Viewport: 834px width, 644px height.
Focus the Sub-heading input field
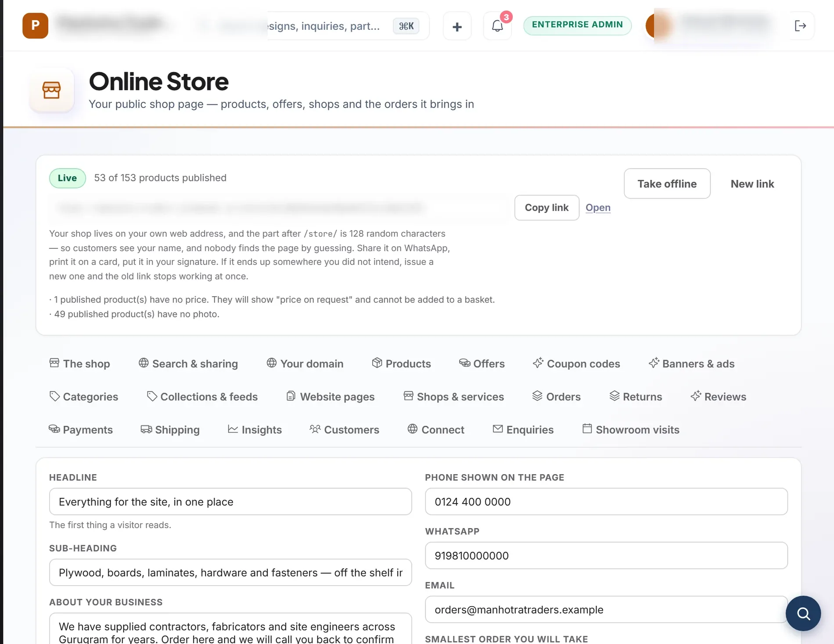pos(230,572)
